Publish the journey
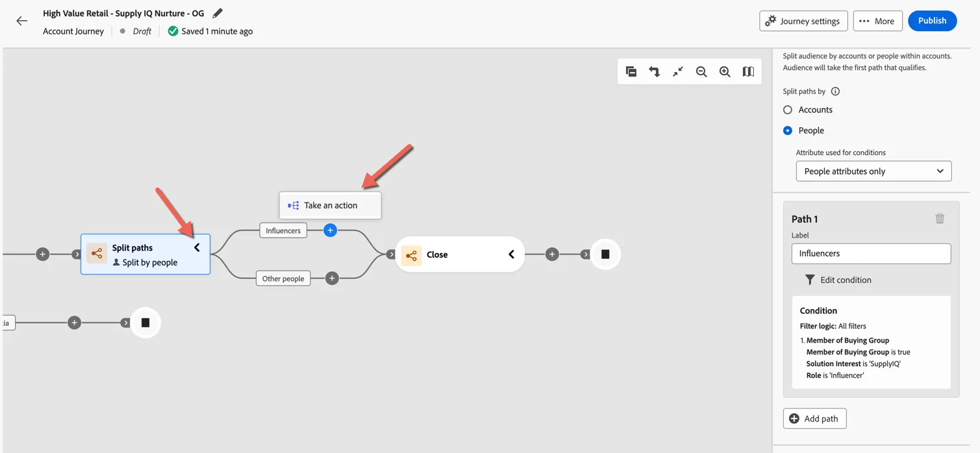The height and width of the screenshot is (453, 980). coord(932,21)
